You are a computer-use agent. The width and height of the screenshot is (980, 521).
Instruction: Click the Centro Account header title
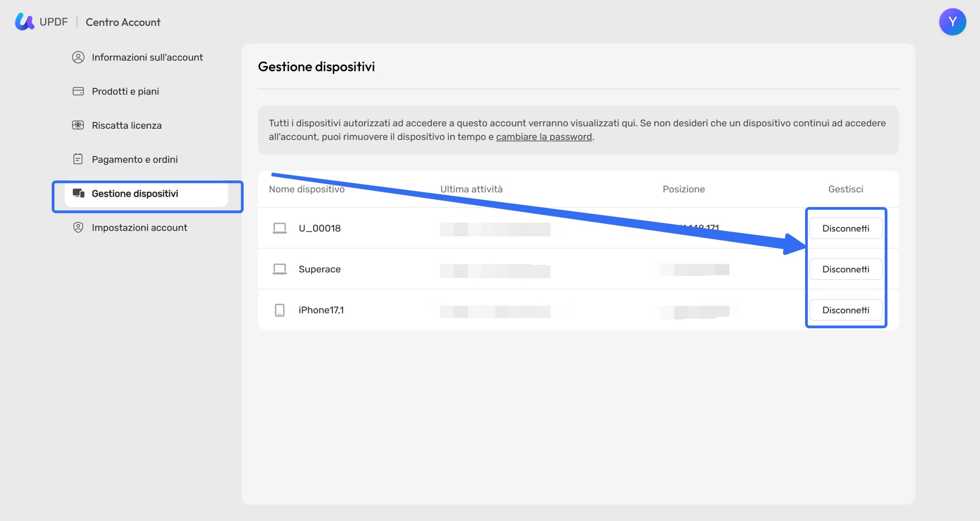pyautogui.click(x=123, y=22)
